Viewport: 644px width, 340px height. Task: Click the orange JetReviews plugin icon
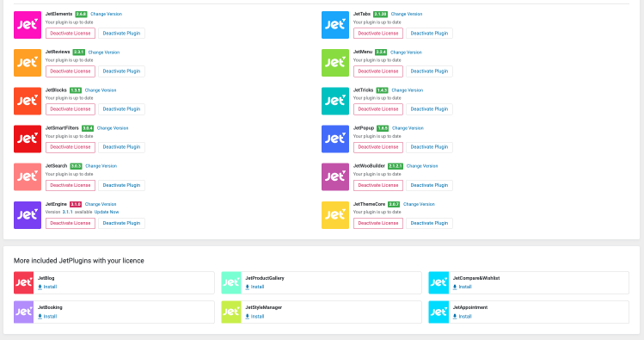28,63
